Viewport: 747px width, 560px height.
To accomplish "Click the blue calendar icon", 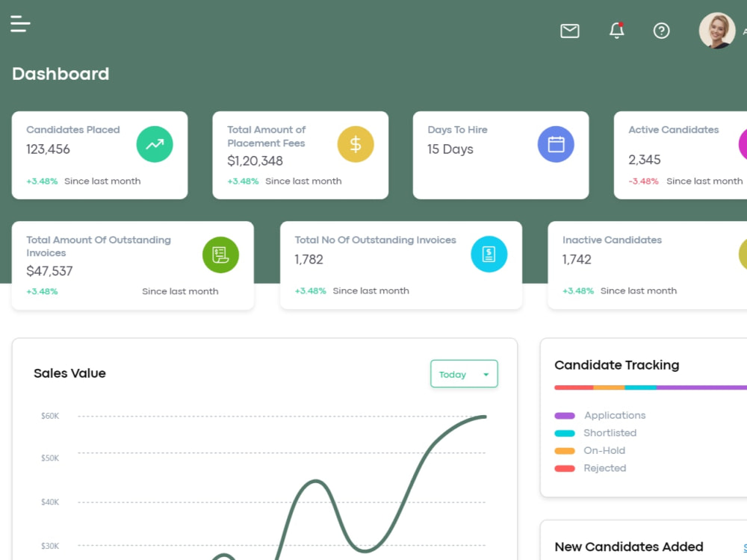I will coord(556,144).
